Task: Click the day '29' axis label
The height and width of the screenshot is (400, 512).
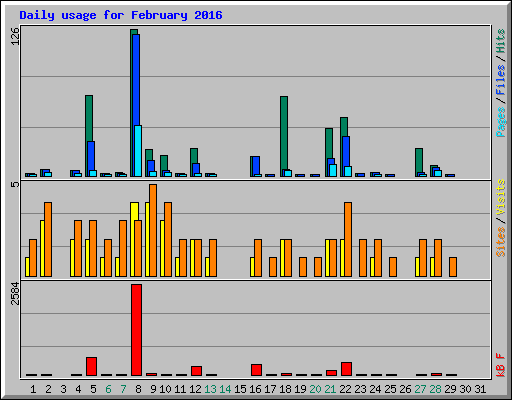Action: pyautogui.click(x=450, y=389)
